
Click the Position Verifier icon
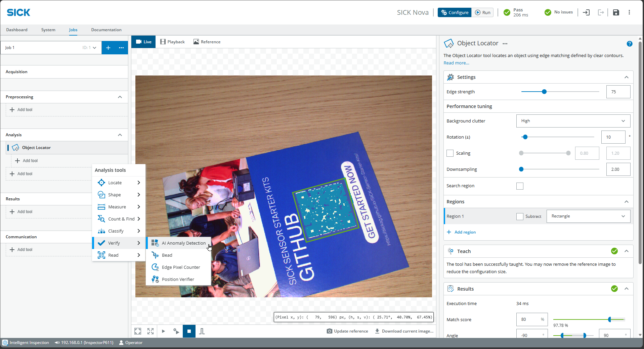click(155, 279)
